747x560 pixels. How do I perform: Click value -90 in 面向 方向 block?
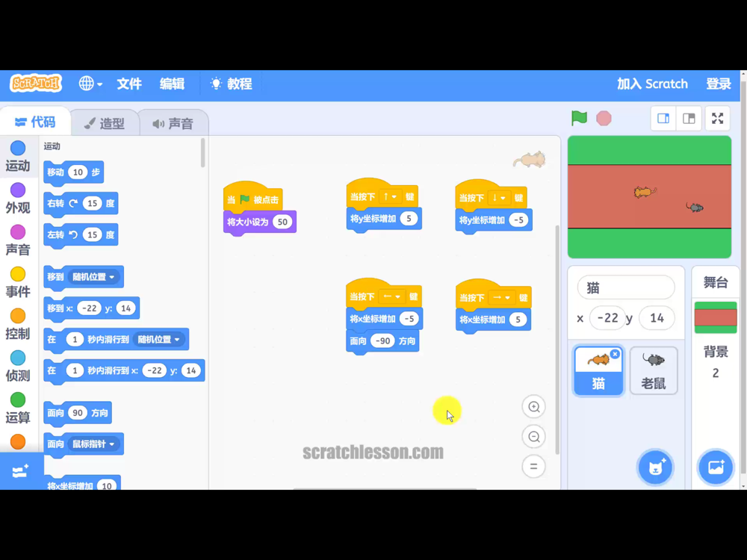[x=382, y=341]
